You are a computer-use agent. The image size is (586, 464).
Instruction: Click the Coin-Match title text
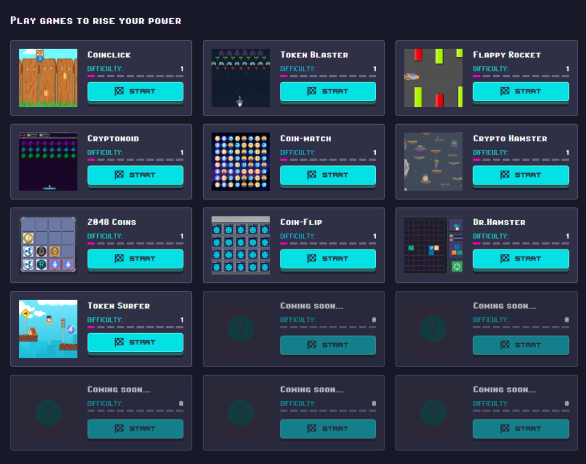[x=306, y=139]
